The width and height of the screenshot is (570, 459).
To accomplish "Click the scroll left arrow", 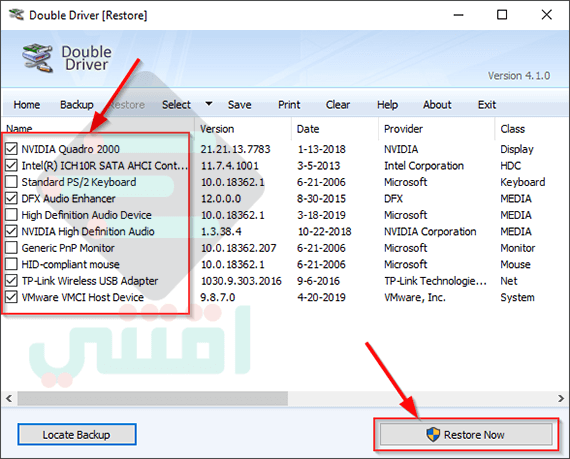I will (9, 398).
